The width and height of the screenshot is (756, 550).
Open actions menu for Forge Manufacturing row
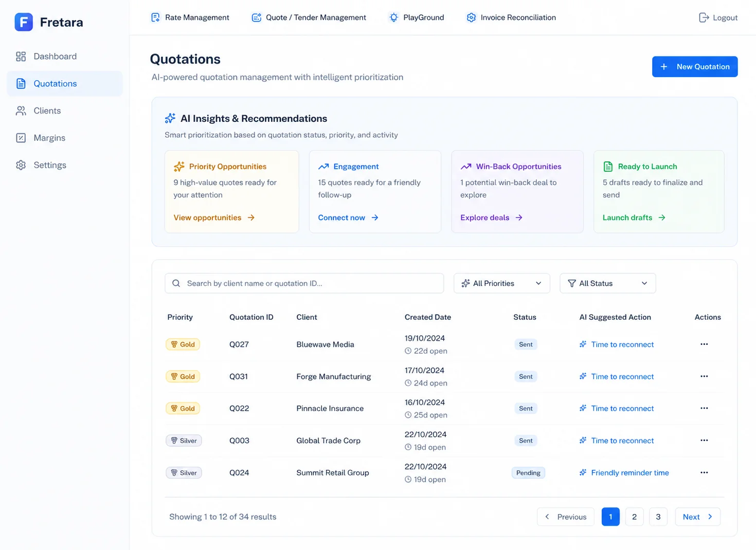coord(704,376)
